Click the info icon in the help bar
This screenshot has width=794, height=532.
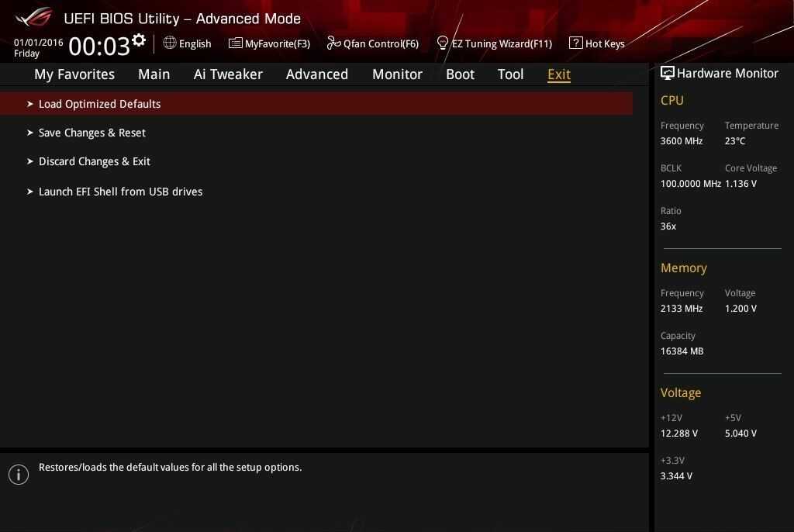point(19,474)
